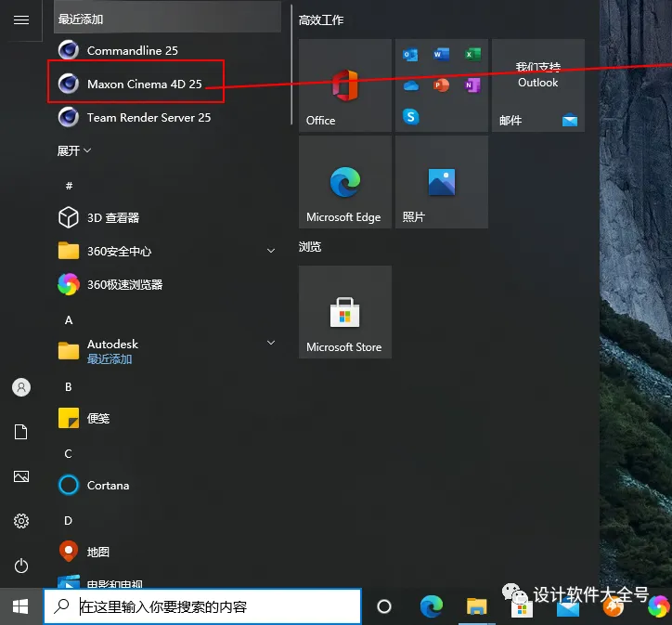Open the 照片 photos tile
Screen dimensions: 672x625
tap(442, 182)
